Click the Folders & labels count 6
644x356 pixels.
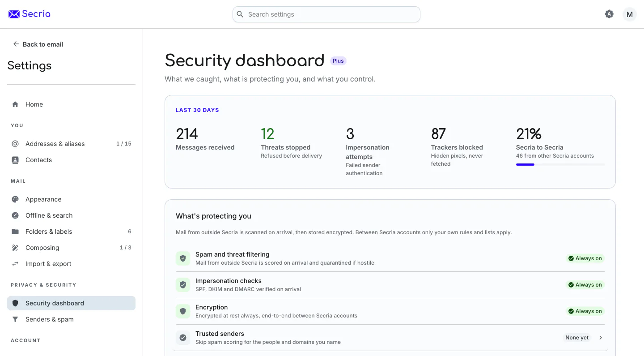130,232
